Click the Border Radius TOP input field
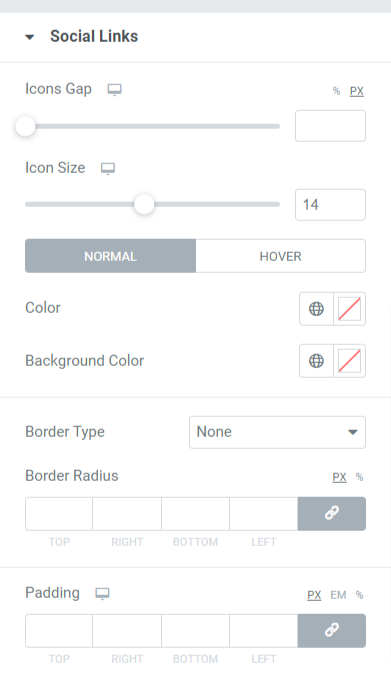The width and height of the screenshot is (391, 682). tap(59, 514)
